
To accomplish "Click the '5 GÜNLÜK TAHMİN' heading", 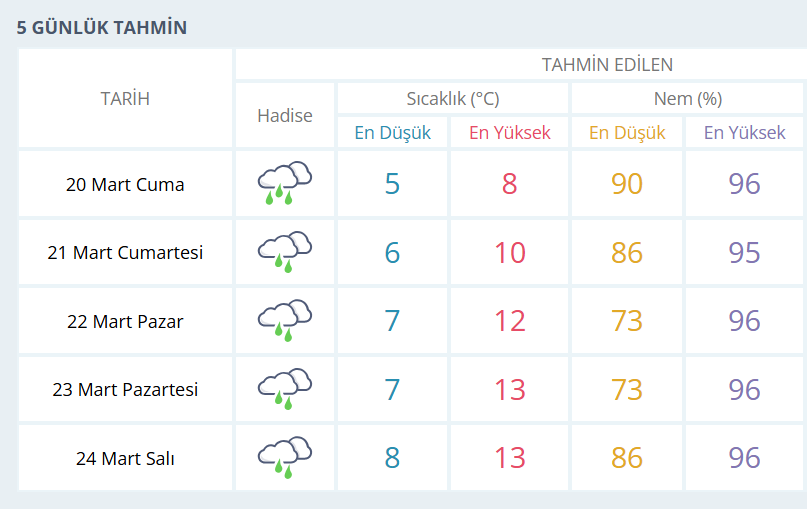I will tap(102, 27).
